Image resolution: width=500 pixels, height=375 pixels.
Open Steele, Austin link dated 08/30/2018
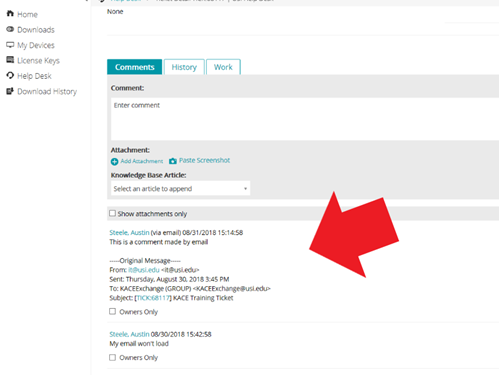pyautogui.click(x=129, y=334)
